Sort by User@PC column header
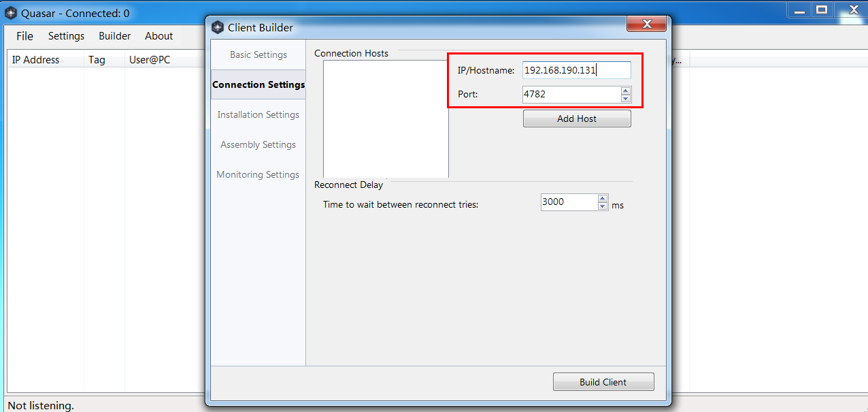868x412 pixels. tap(165, 60)
